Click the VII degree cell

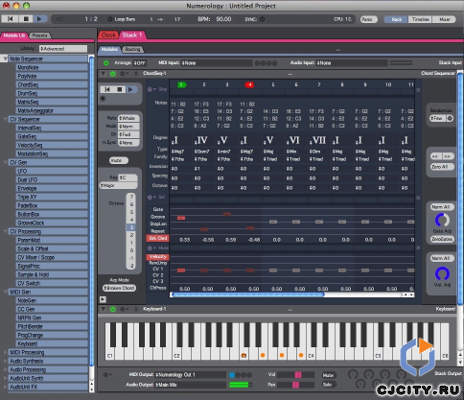[317, 140]
